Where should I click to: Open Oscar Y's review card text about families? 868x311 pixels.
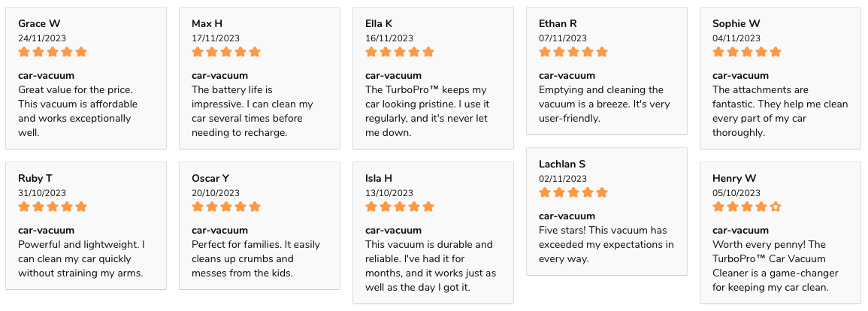256,259
